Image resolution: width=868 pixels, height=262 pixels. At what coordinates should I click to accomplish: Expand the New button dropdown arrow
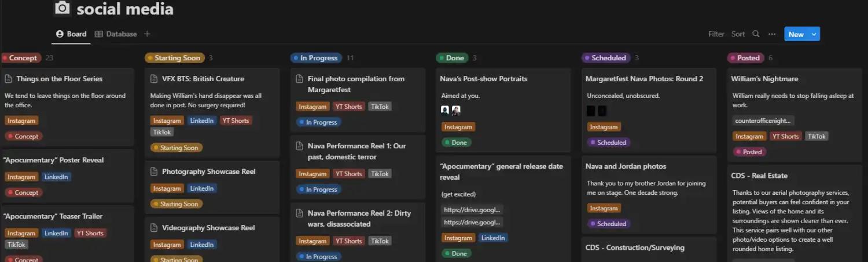point(814,34)
